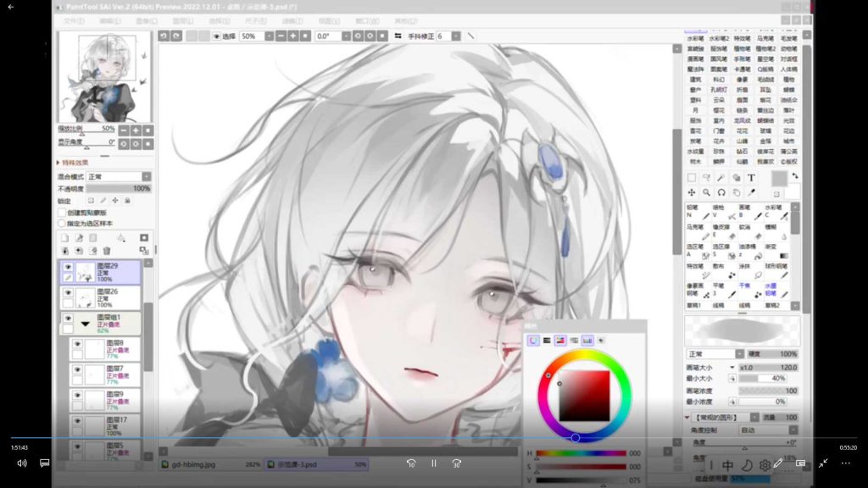Select the Zoom magnifier tool
Image resolution: width=868 pixels, height=488 pixels.
(x=706, y=192)
